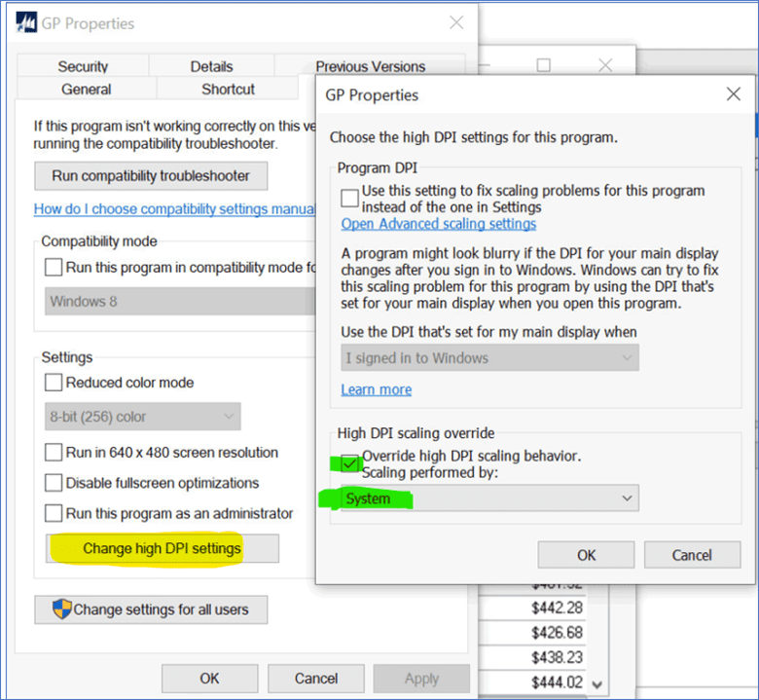Uncheck Override high DPI scaling behavior
Screen dimensions: 759x700
350,462
